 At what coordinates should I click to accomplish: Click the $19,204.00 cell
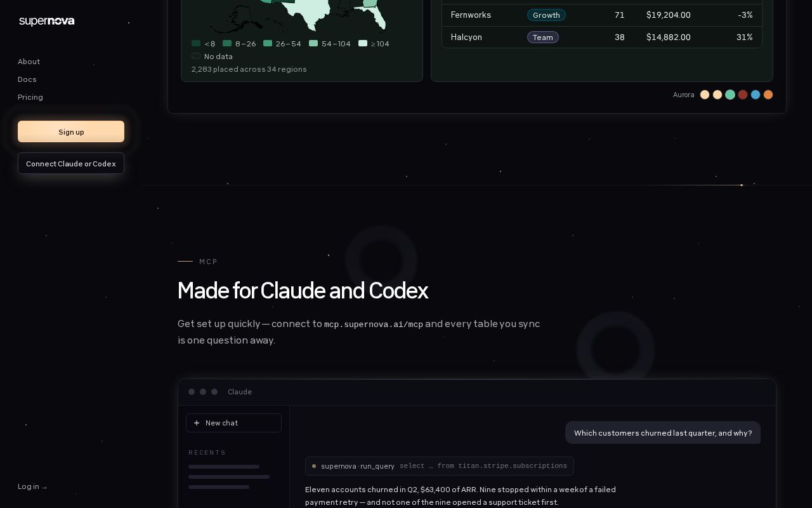click(669, 15)
